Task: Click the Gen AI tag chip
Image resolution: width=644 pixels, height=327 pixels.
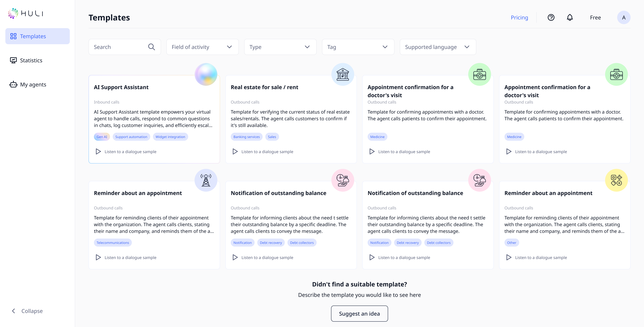Action: [x=102, y=137]
